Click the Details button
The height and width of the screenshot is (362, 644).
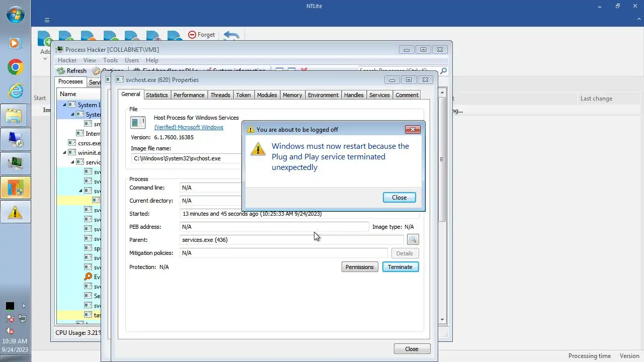(x=405, y=253)
